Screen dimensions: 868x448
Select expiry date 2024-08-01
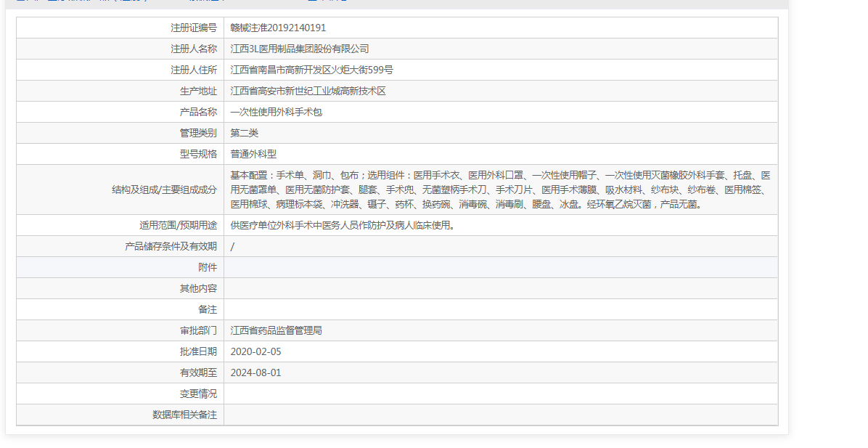255,372
